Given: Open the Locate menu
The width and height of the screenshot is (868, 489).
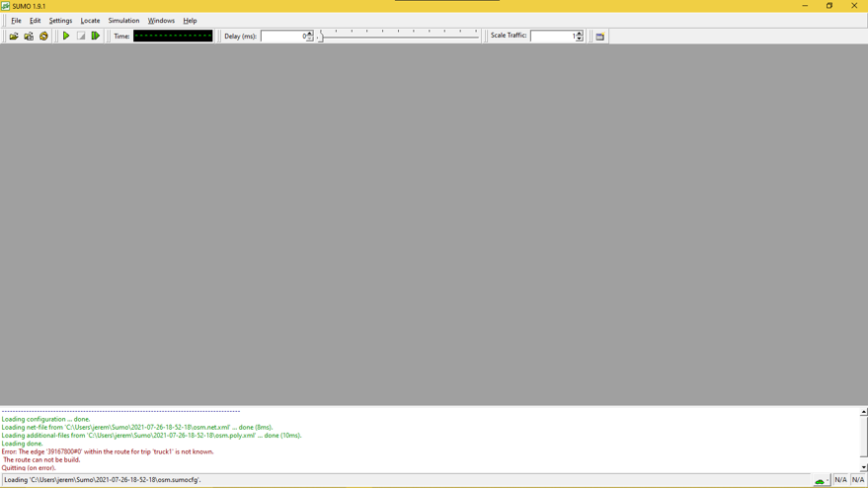Looking at the screenshot, I should point(90,21).
